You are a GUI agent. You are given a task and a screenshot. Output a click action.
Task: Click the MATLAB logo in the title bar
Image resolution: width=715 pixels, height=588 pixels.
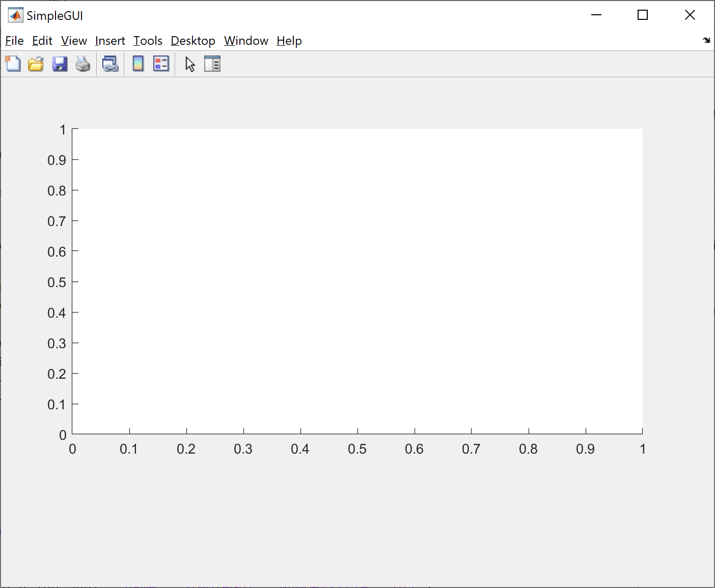[15, 14]
